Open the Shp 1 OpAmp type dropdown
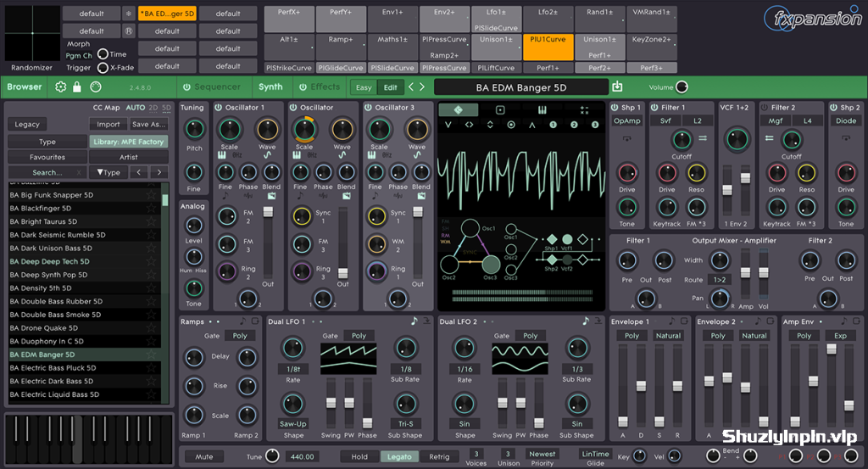Image resolution: width=868 pixels, height=469 pixels. point(626,120)
